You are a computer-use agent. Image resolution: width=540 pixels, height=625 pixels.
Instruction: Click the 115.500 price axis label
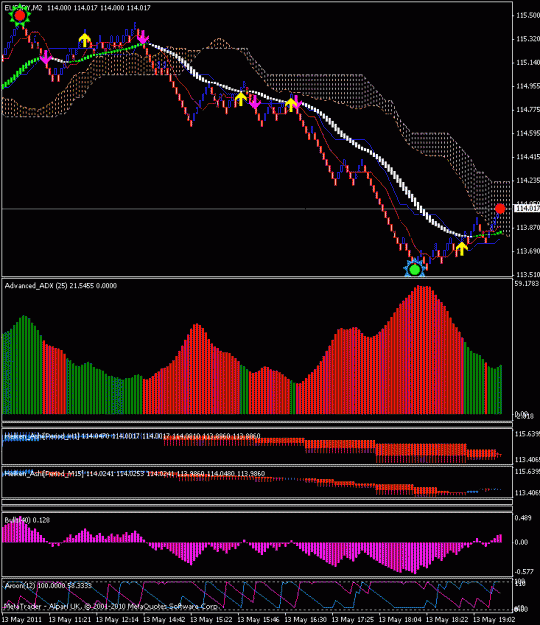528,15
